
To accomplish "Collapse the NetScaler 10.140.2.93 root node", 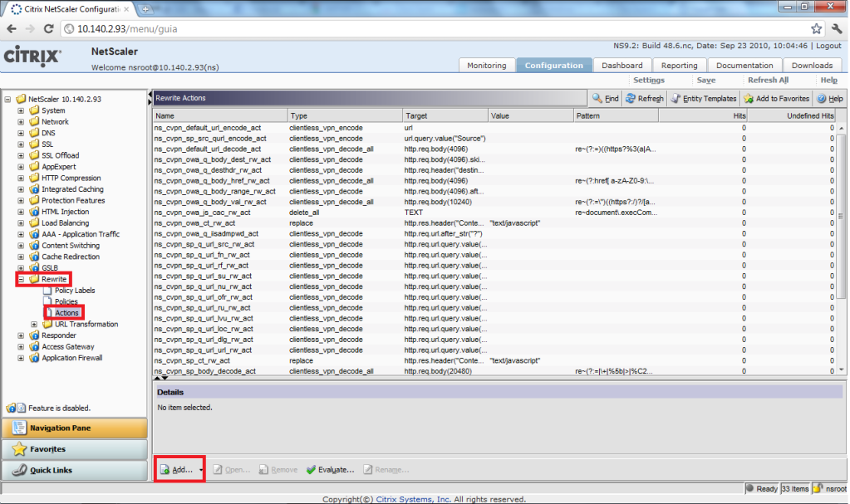I will (x=7, y=99).
